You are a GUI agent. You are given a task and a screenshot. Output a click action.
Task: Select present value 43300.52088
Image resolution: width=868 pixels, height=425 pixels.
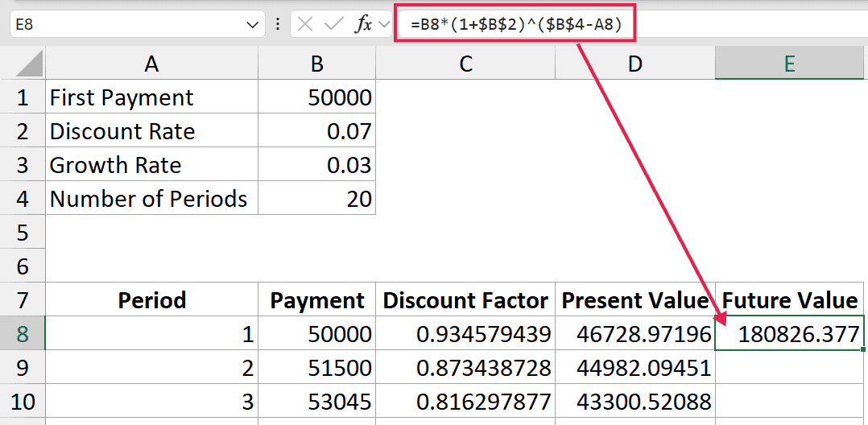coord(635,402)
